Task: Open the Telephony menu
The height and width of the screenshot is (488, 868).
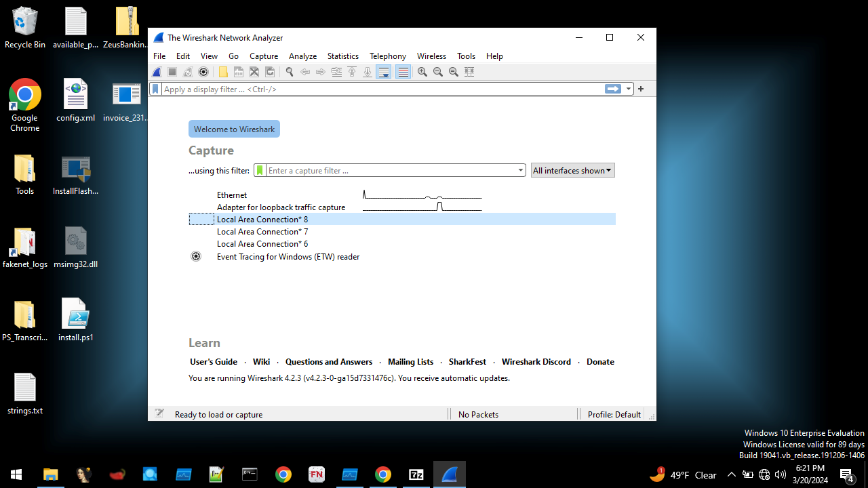Action: pos(387,56)
